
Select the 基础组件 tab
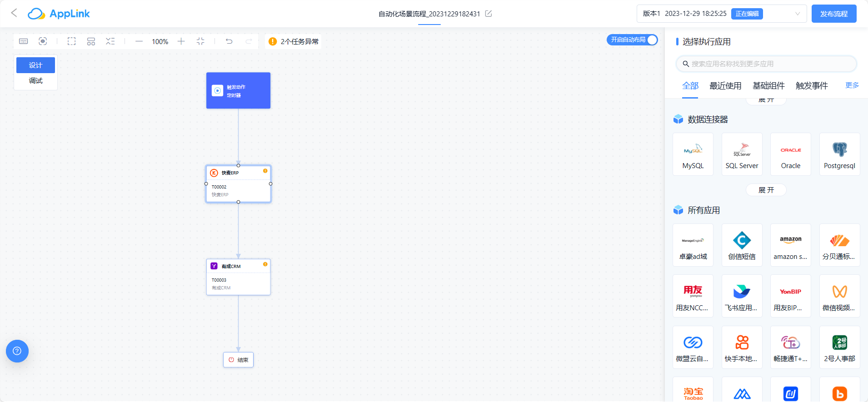click(x=768, y=86)
